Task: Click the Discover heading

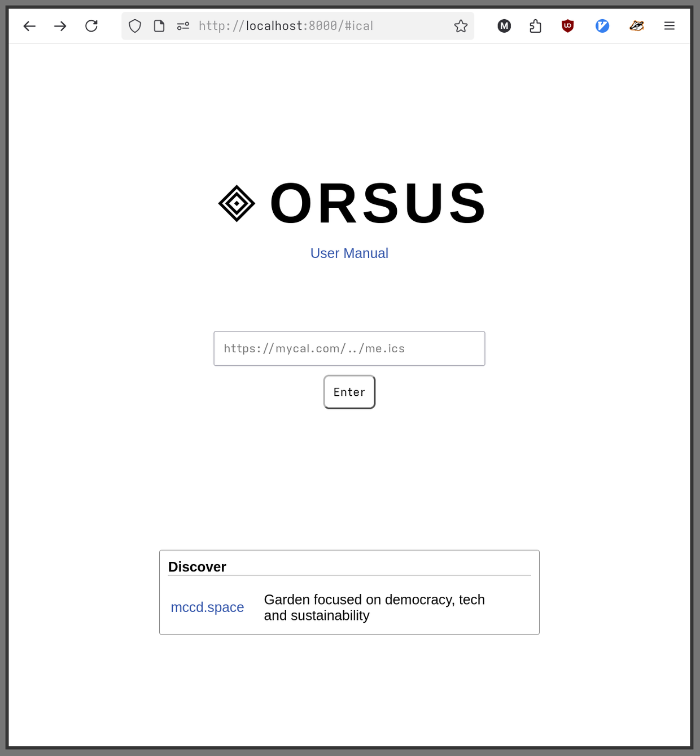Action: point(197,567)
